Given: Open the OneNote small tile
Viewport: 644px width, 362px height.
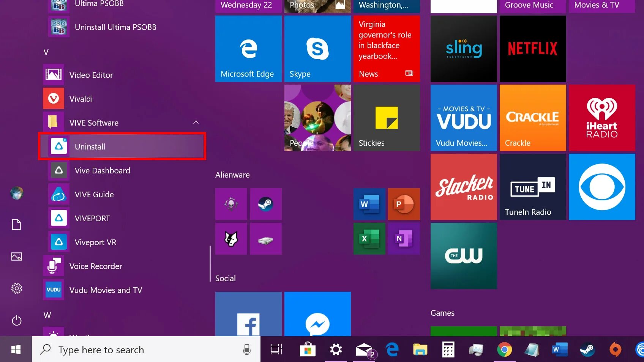Looking at the screenshot, I should point(404,239).
